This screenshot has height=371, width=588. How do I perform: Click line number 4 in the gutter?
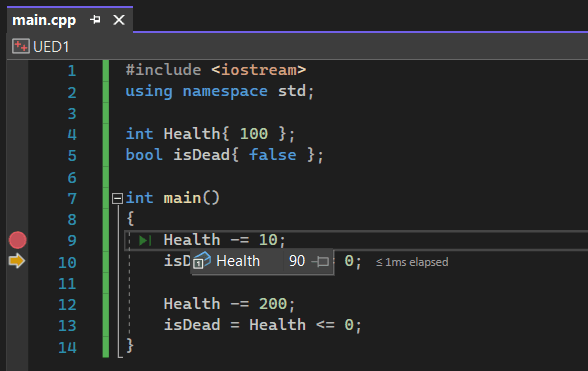click(x=72, y=134)
